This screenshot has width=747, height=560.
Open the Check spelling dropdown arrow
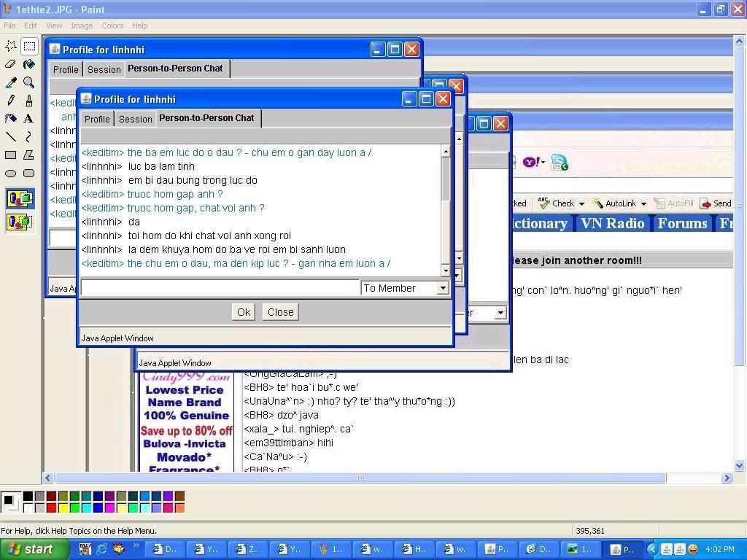coord(581,204)
